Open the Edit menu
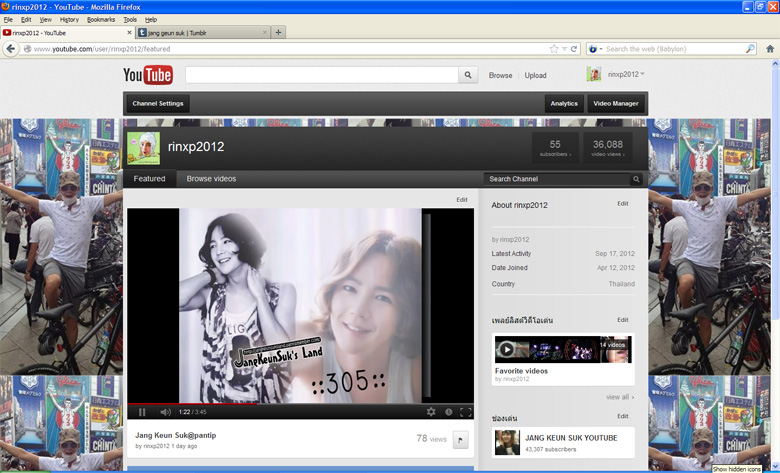 pyautogui.click(x=26, y=20)
